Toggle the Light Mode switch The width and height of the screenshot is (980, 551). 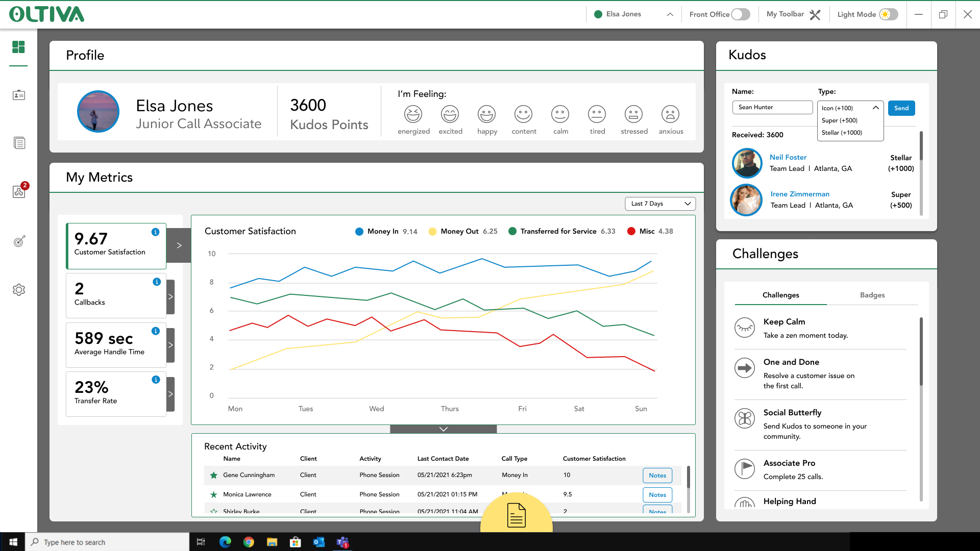(889, 14)
